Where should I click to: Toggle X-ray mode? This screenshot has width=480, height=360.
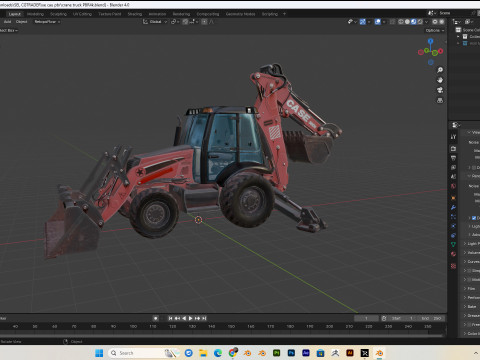393,22
